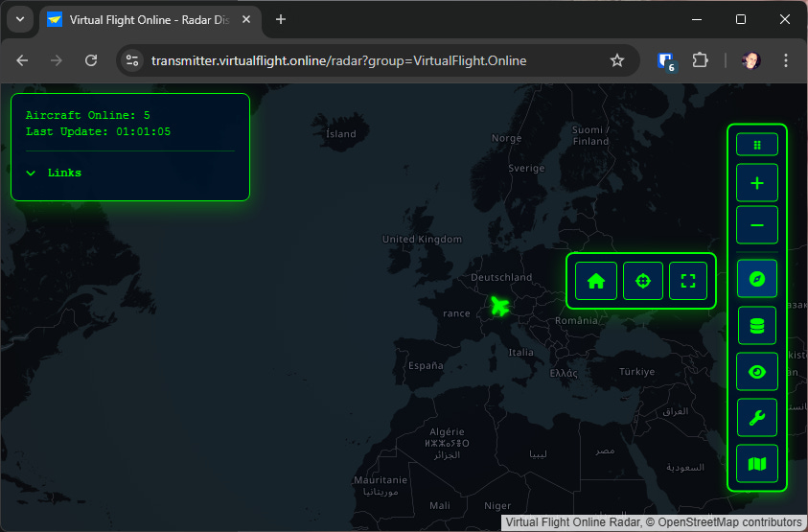Click the OpenStreetMap contributors attribution

(x=729, y=522)
